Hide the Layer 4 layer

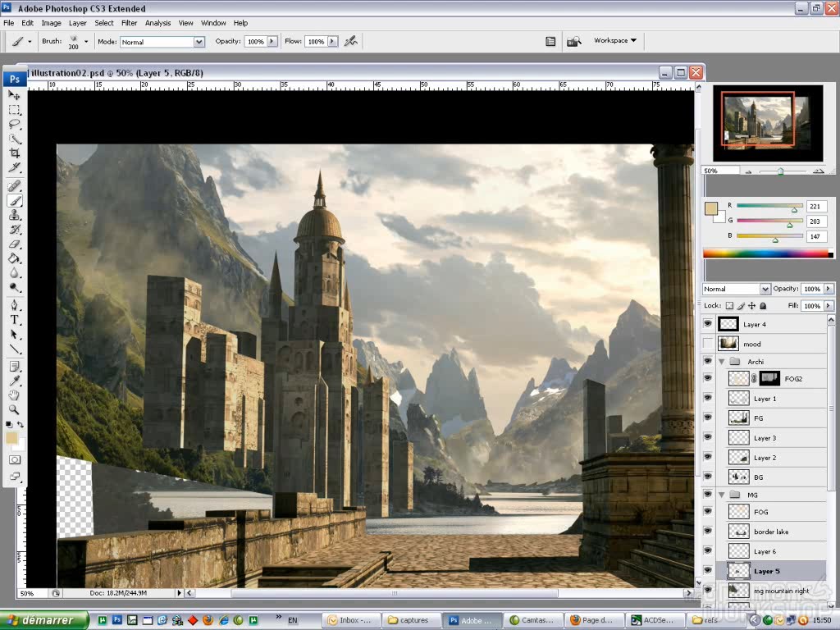(x=708, y=324)
